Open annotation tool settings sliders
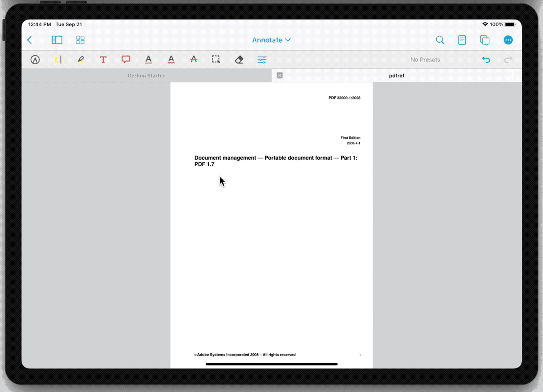Image resolution: width=543 pixels, height=392 pixels. coord(262,59)
